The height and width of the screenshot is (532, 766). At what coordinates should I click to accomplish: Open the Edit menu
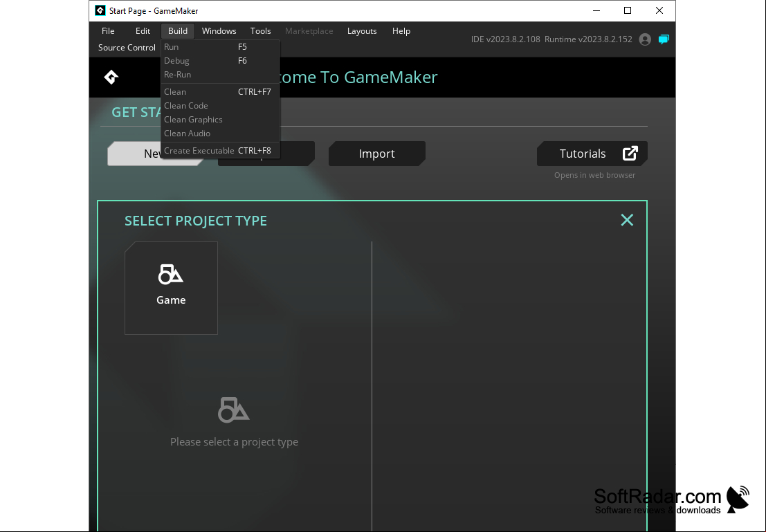click(x=143, y=30)
